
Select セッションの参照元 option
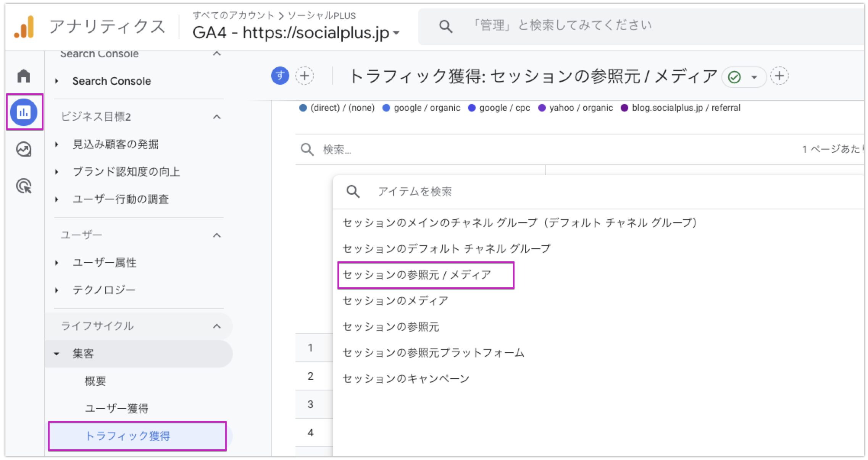click(x=391, y=327)
